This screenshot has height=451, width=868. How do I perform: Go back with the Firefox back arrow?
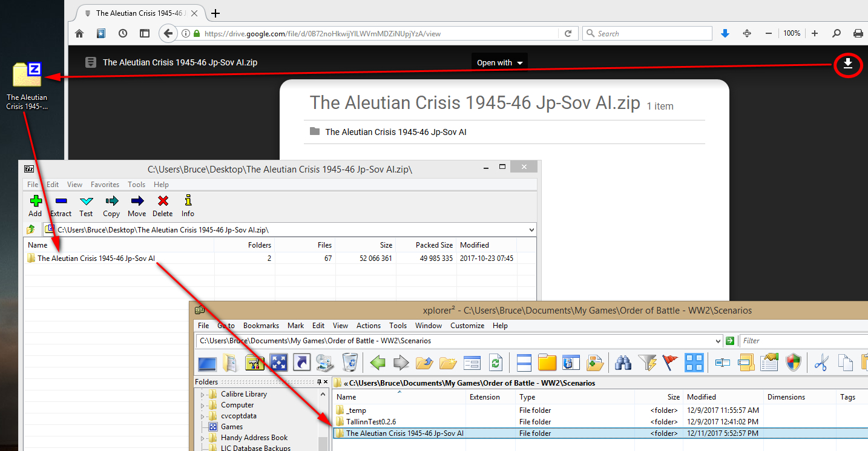tap(168, 33)
